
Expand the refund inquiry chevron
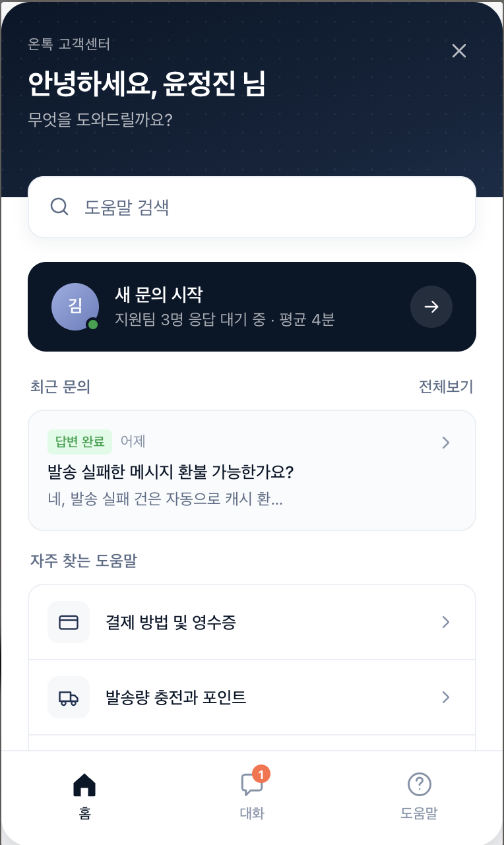tap(446, 443)
